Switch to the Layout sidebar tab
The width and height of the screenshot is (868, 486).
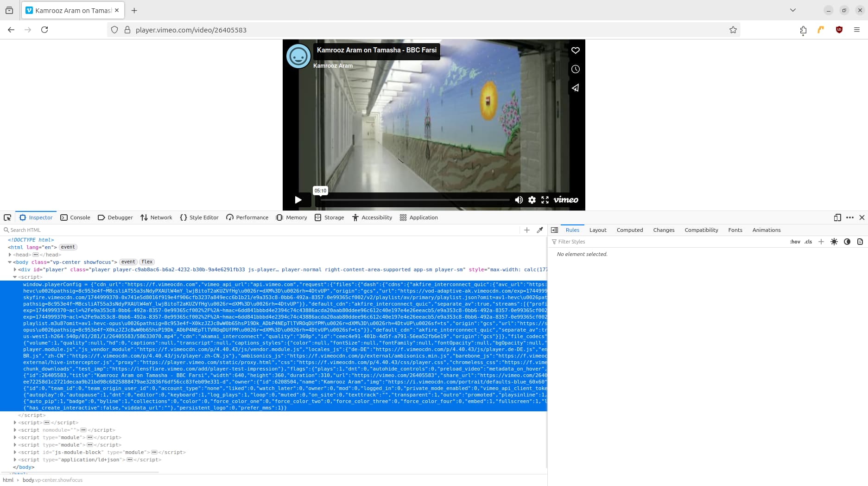click(598, 230)
